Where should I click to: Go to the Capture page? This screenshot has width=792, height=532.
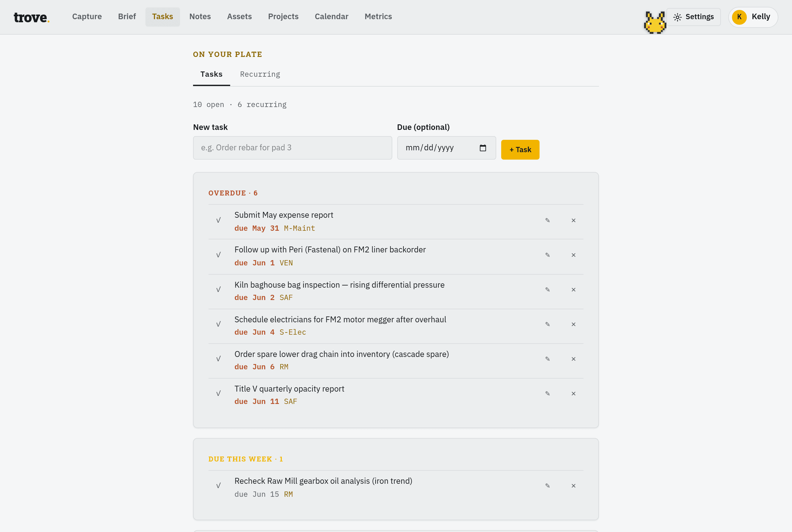pyautogui.click(x=87, y=17)
